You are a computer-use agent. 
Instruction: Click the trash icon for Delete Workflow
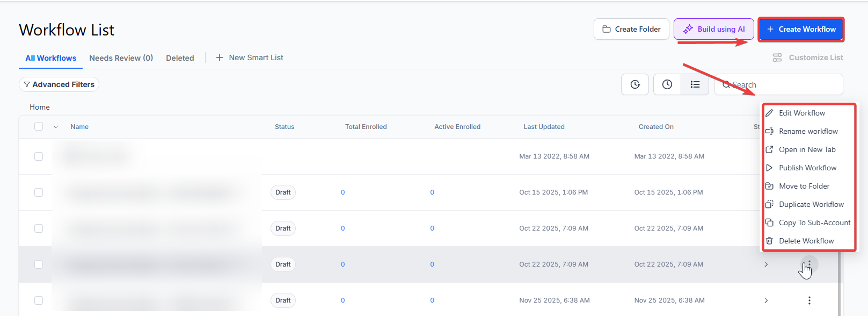(769, 241)
